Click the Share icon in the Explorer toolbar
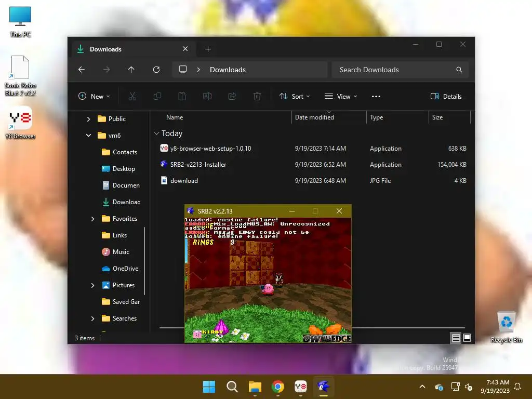 (232, 96)
